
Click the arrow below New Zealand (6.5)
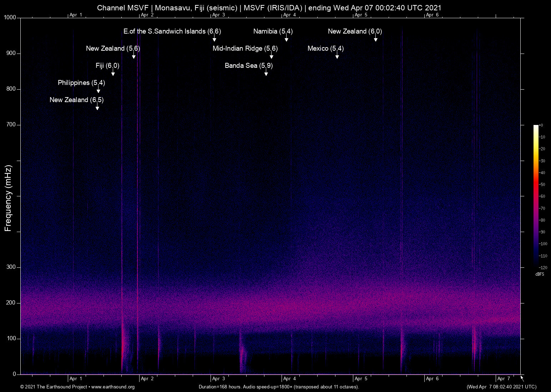tap(97, 107)
